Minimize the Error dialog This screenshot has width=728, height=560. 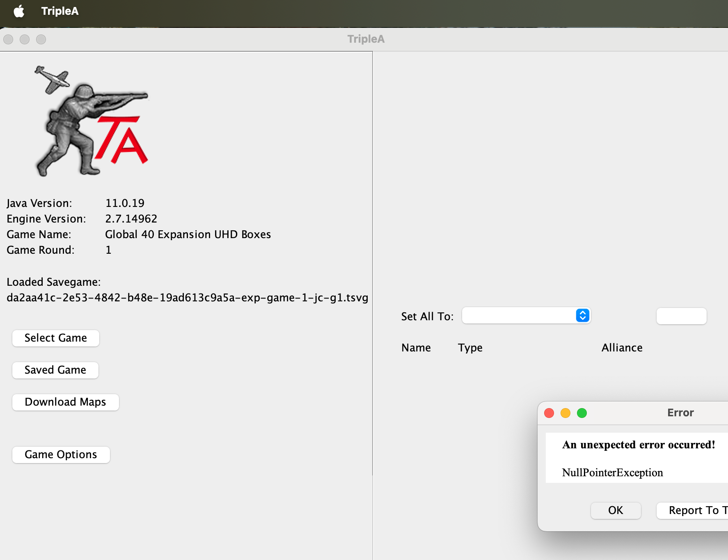click(x=565, y=413)
